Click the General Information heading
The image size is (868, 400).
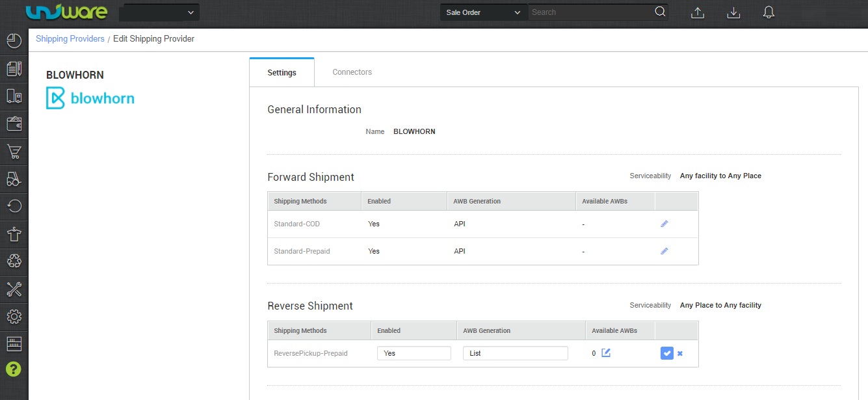[314, 109]
